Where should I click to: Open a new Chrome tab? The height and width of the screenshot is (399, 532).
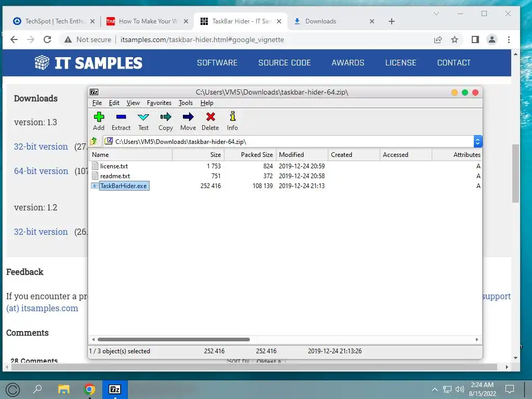392,21
